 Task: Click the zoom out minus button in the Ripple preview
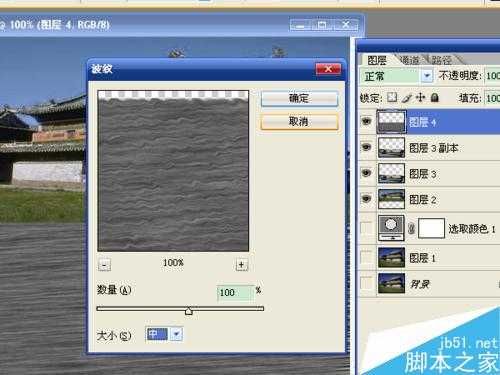point(105,265)
